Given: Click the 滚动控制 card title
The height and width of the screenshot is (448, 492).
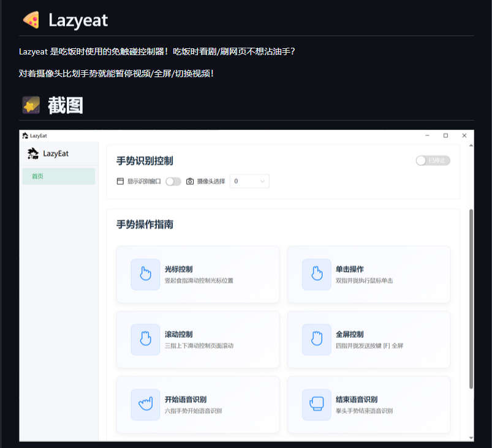Looking at the screenshot, I should [x=179, y=334].
